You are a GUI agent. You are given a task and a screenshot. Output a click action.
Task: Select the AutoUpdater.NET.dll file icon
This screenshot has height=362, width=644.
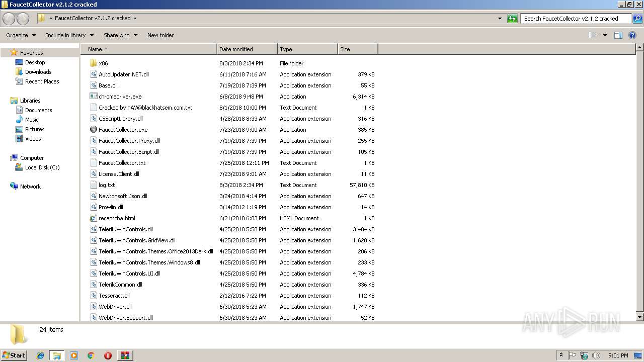tap(93, 74)
